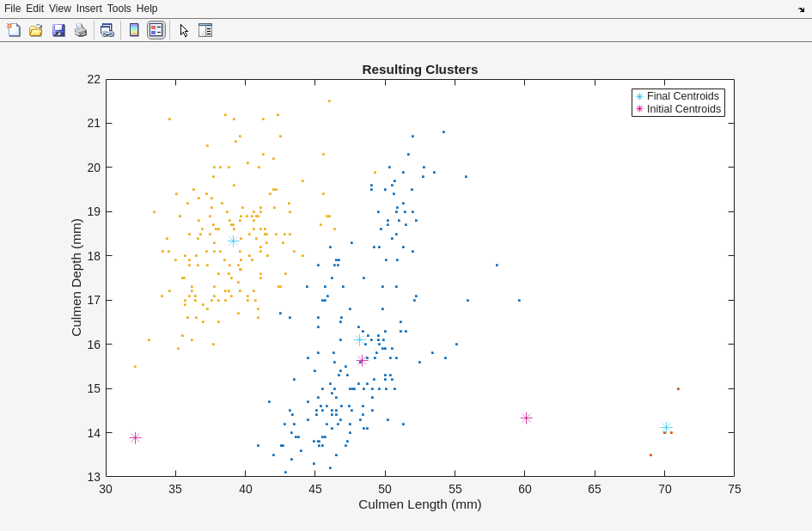Viewport: 812px width, 531px height.
Task: Insert a colorbar using the toolbar icon
Action: [134, 30]
